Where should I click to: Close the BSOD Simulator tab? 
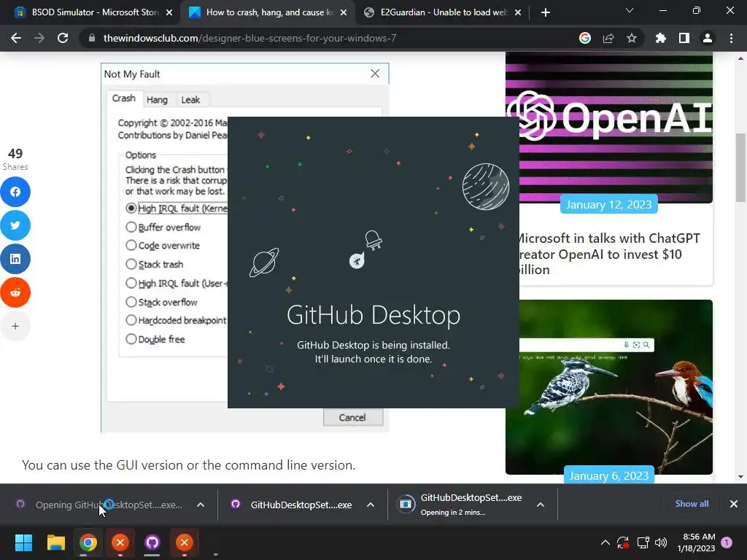[x=169, y=12]
